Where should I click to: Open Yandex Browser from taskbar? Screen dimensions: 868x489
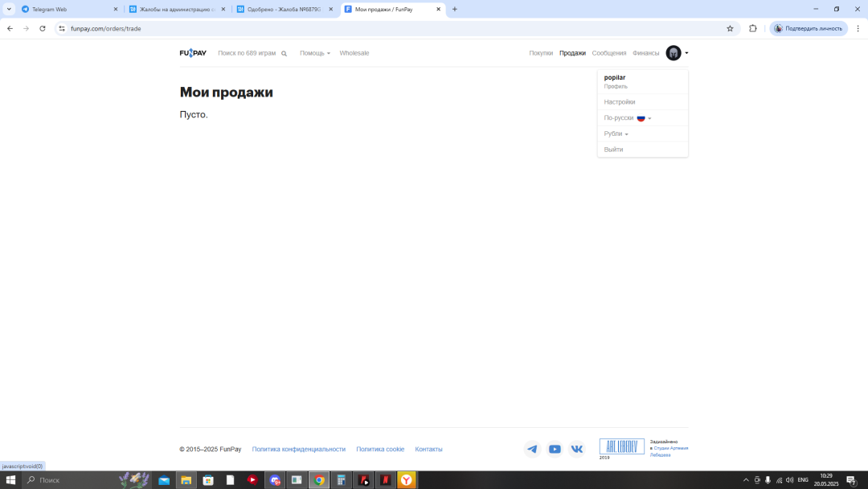coord(407,480)
